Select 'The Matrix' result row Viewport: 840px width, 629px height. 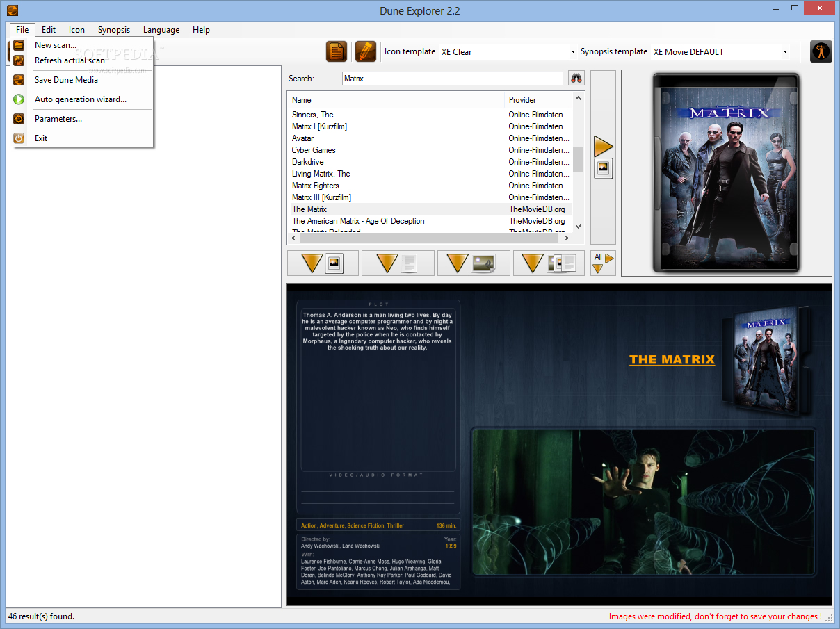tap(430, 209)
